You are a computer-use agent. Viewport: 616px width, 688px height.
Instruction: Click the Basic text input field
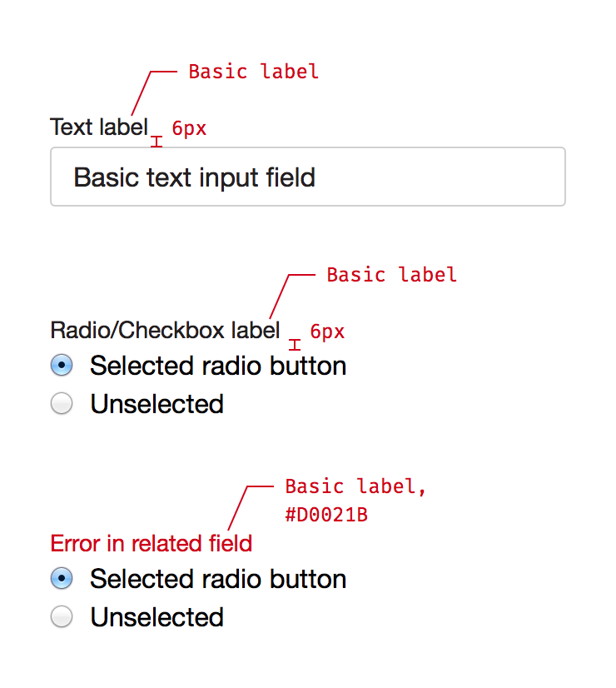click(307, 177)
